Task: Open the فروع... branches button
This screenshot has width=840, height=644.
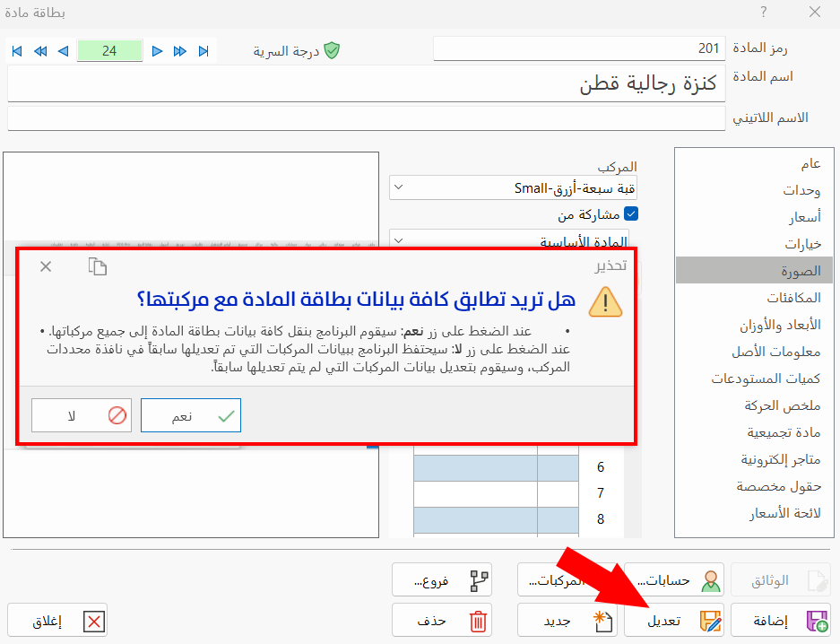Action: coord(442,579)
